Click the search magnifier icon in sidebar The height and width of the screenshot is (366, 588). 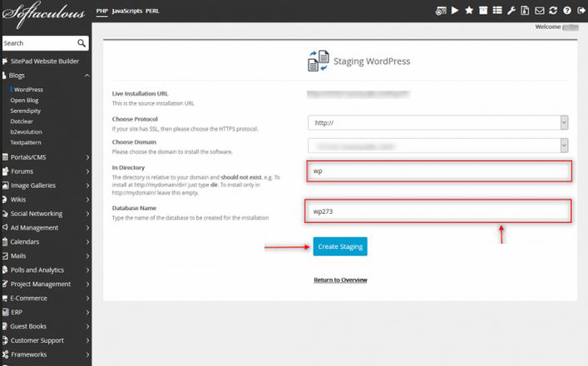pos(82,43)
